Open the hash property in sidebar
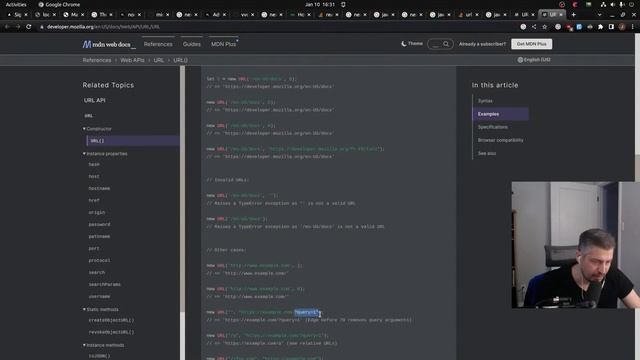 [94, 164]
